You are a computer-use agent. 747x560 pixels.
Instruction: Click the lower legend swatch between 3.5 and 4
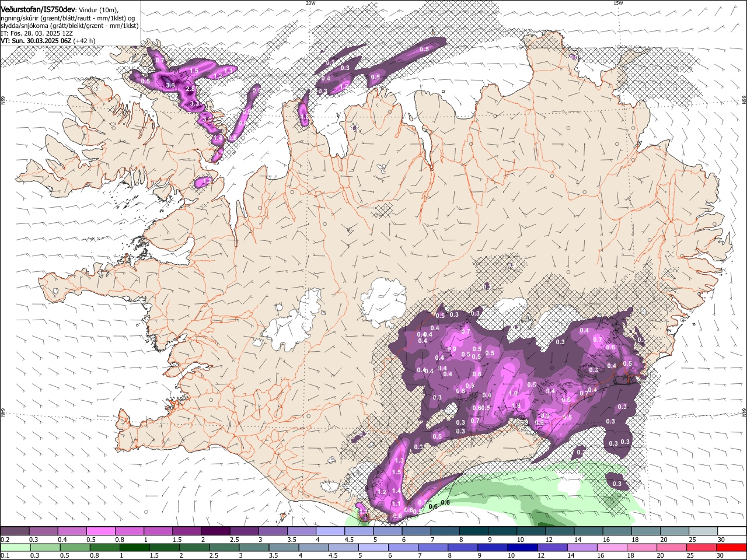(284, 548)
